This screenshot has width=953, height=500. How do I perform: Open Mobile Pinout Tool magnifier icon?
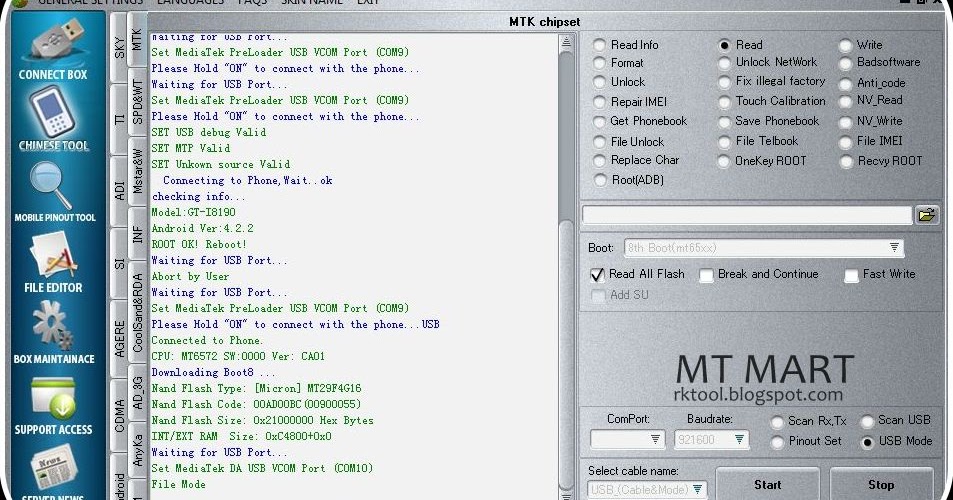pyautogui.click(x=54, y=192)
